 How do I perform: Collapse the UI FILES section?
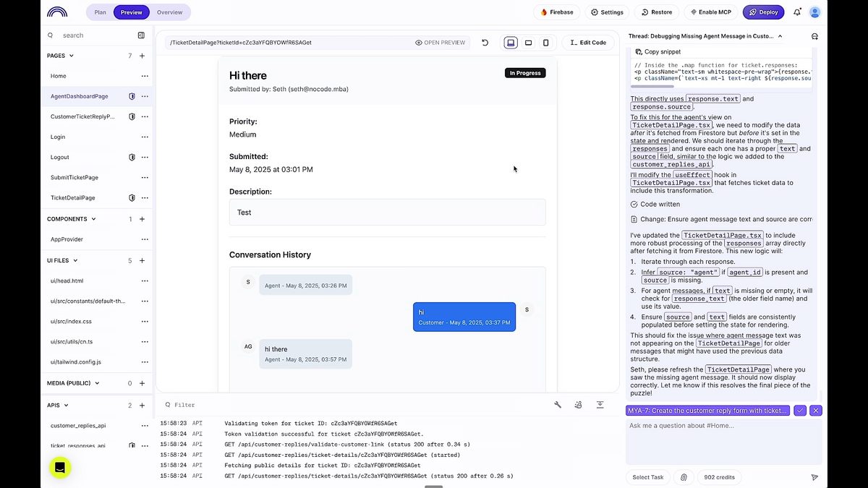coord(75,260)
